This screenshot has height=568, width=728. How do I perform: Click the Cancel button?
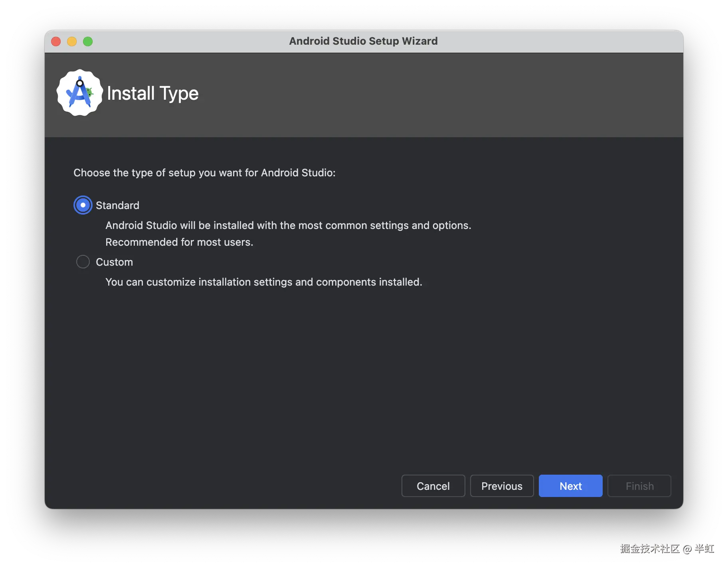[x=433, y=486]
